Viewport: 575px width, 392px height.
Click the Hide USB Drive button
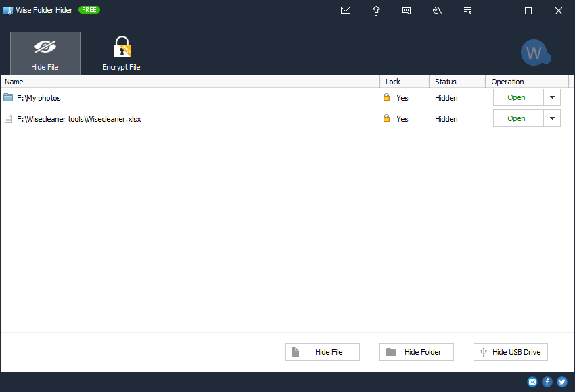tap(511, 352)
